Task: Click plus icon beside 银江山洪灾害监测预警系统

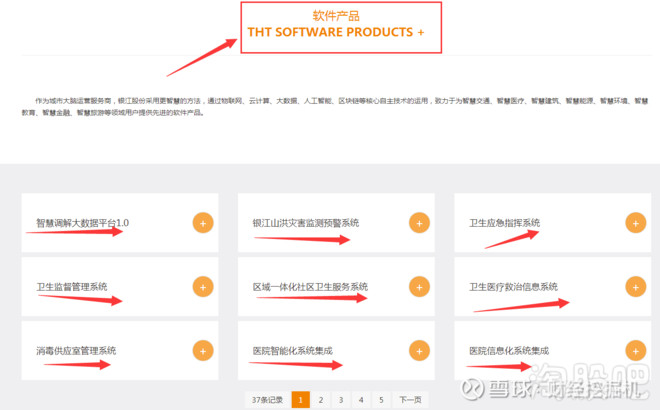Action: tap(420, 223)
